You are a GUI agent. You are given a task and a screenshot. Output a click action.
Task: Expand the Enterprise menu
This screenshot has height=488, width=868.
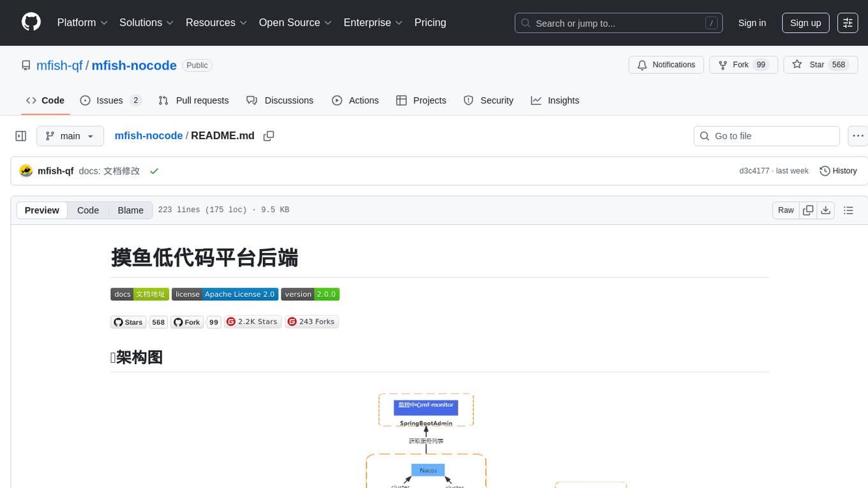(x=373, y=22)
